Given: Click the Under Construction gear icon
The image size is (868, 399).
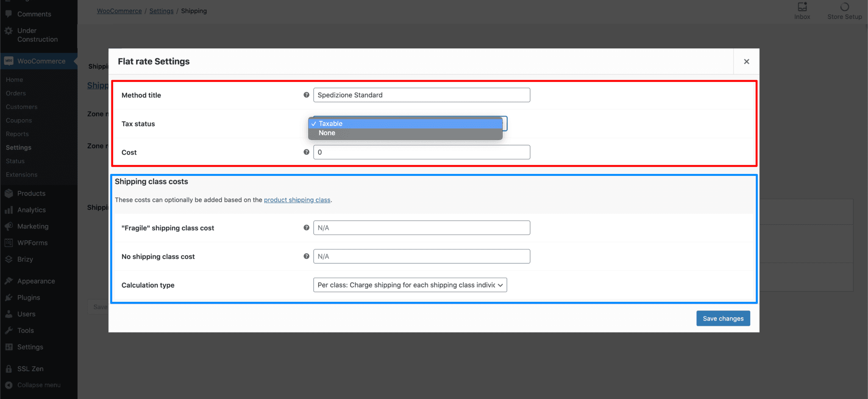Looking at the screenshot, I should [8, 31].
